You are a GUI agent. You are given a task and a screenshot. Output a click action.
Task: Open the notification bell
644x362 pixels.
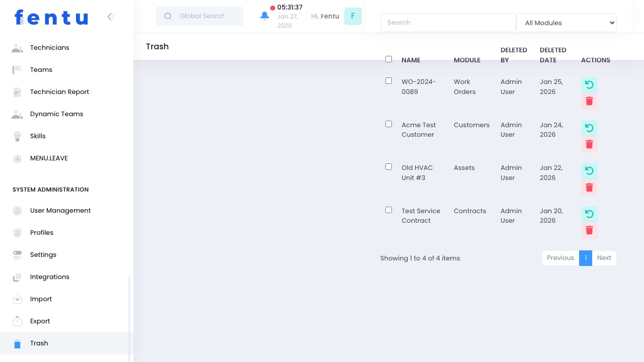(x=265, y=16)
